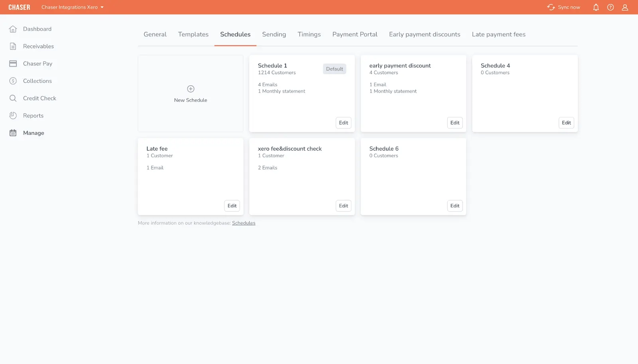Switch to the Templates tab
Viewport: 638px width, 364px height.
[x=193, y=35]
